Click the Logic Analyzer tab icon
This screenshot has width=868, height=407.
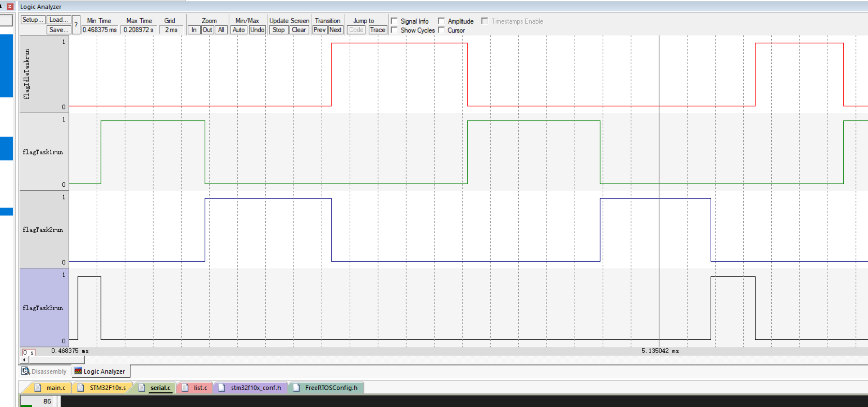[x=78, y=371]
